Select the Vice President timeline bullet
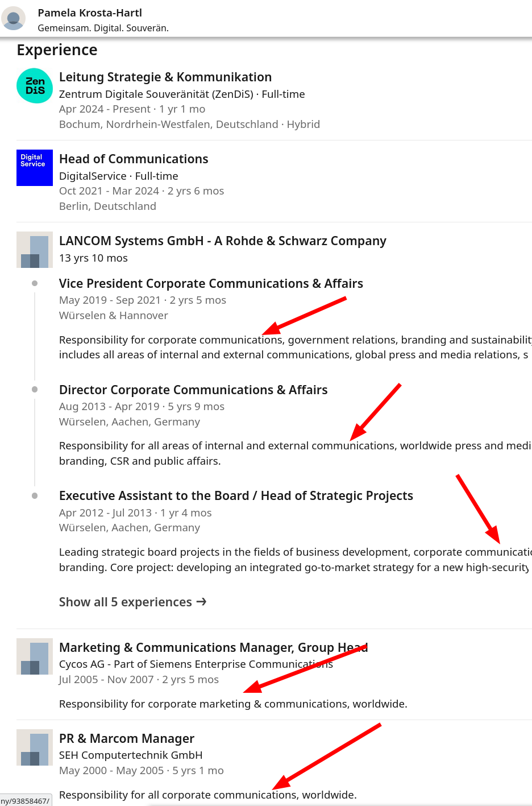The height and width of the screenshot is (806, 532). 35,283
